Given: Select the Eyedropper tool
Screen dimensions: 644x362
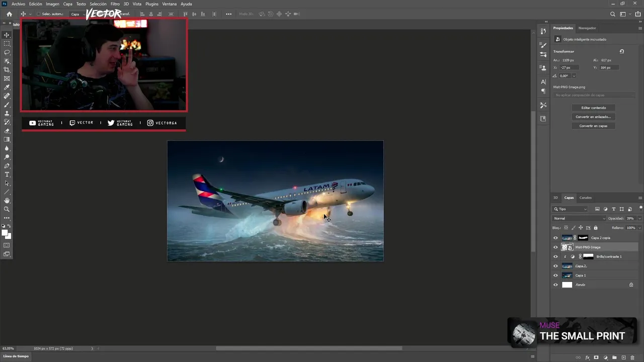Looking at the screenshot, I should coord(7,87).
